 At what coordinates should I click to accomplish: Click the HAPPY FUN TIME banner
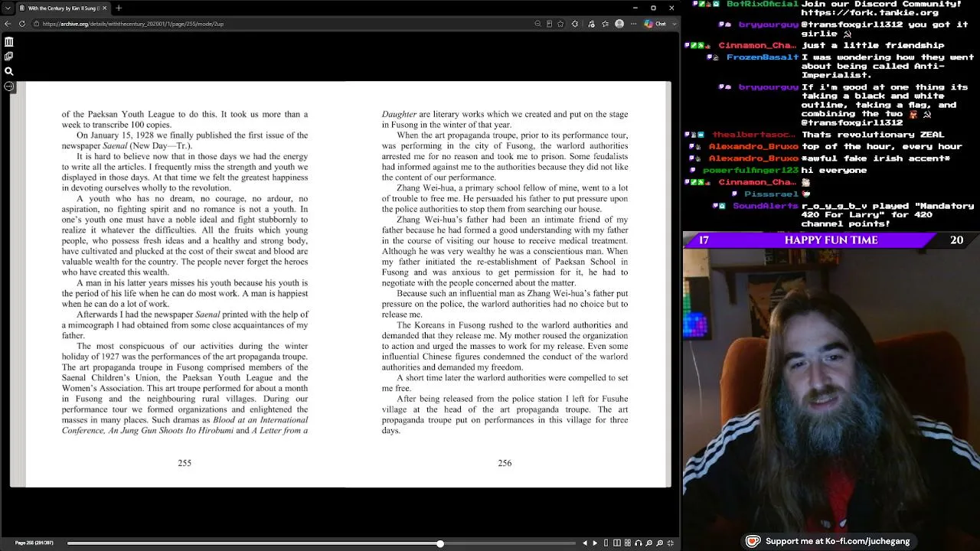click(x=831, y=240)
